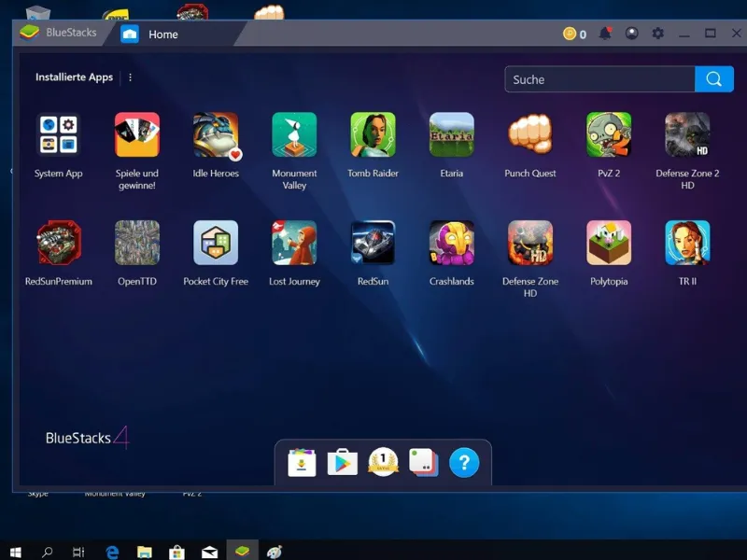
Task: Open the blue help question mark
Action: click(x=464, y=462)
